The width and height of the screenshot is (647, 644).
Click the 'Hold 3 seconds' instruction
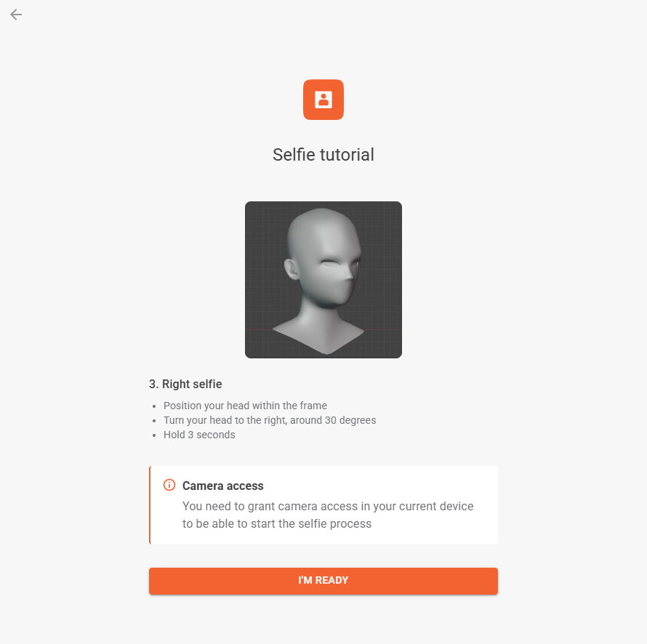199,435
